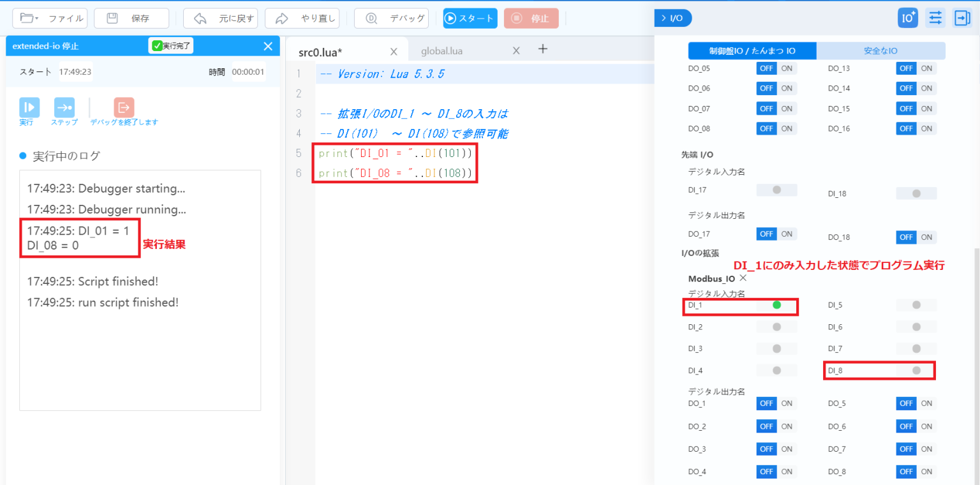Switch DO_16 from OFF to ON

(x=926, y=128)
